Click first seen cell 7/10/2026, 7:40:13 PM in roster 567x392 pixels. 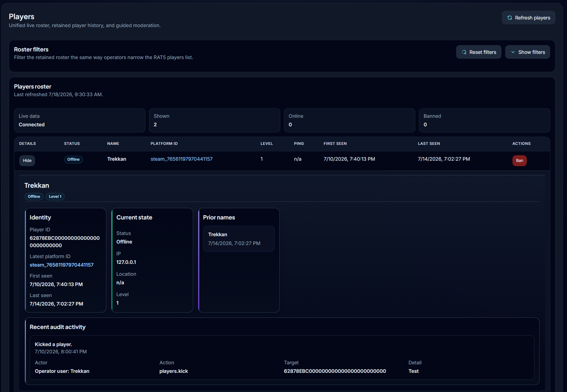click(349, 159)
